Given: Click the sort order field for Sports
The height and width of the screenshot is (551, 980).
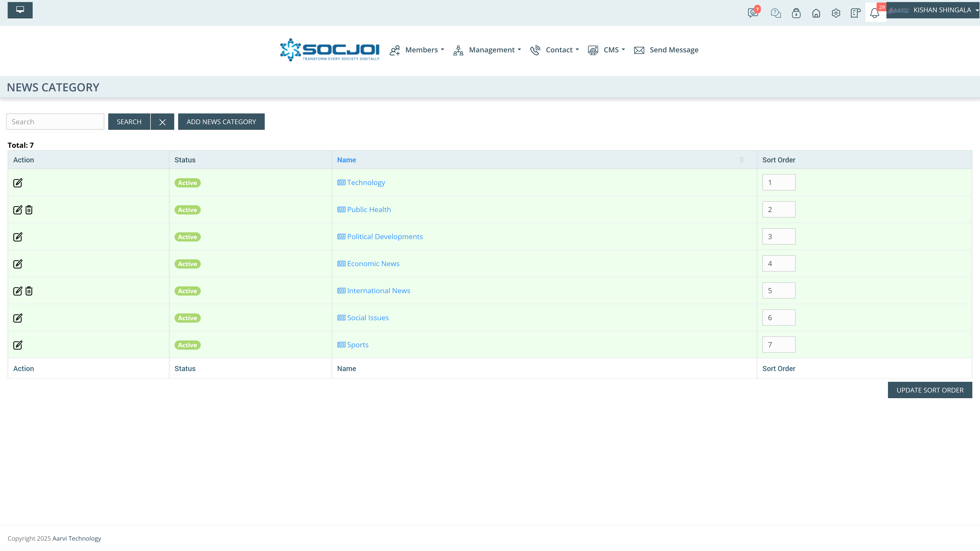Looking at the screenshot, I should (779, 345).
